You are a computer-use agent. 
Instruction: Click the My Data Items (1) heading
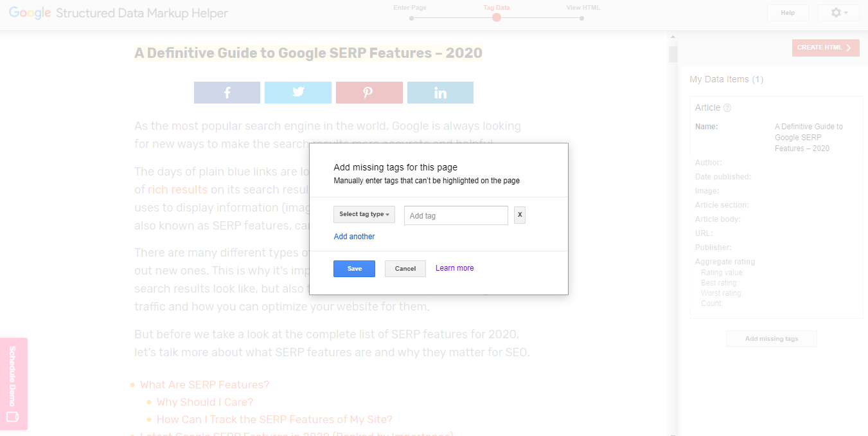pyautogui.click(x=726, y=79)
